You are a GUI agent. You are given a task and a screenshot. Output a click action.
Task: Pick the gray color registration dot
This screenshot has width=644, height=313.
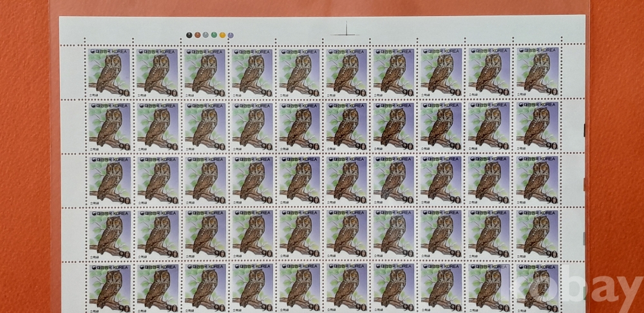pyautogui.click(x=205, y=35)
